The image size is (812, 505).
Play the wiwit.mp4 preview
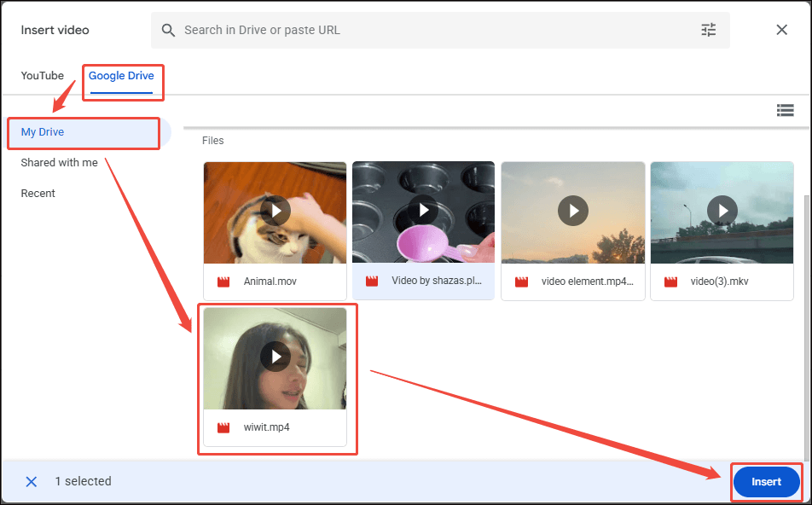click(x=275, y=357)
